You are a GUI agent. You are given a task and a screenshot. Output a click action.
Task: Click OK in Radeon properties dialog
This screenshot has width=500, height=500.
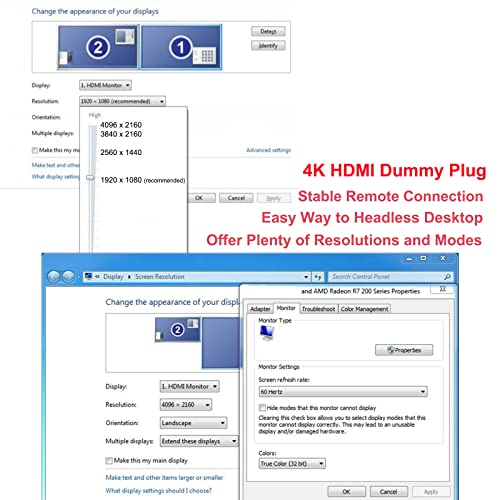point(347,492)
